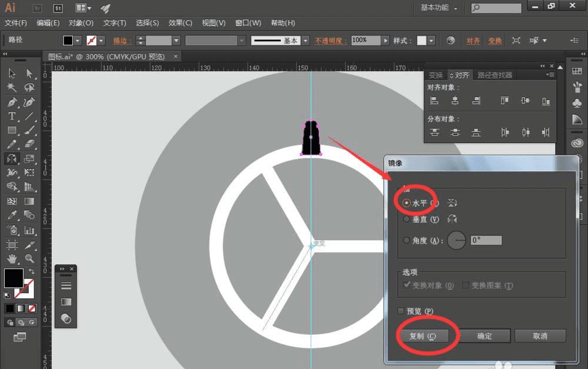
Task: Click the 变换 link in control bar
Action: point(495,41)
